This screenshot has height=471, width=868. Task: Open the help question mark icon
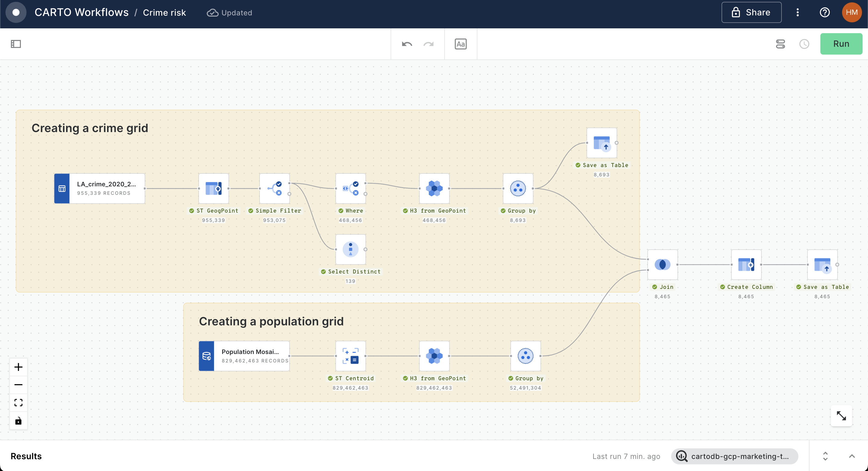tap(825, 12)
